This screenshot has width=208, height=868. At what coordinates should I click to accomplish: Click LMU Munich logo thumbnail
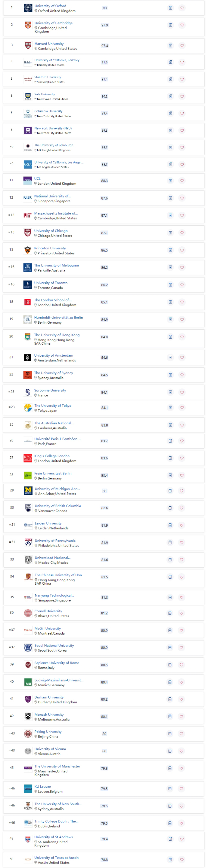pos(28,682)
